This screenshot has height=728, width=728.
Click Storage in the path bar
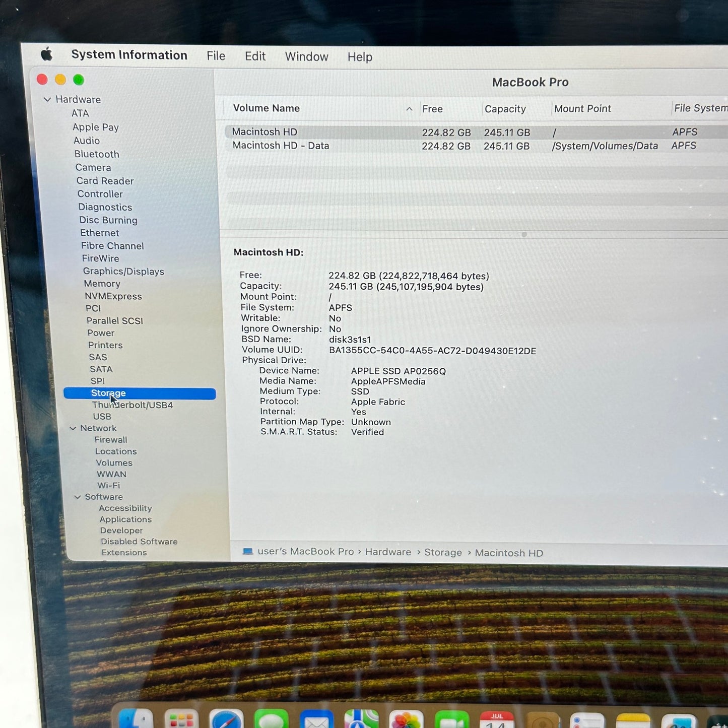tap(443, 553)
